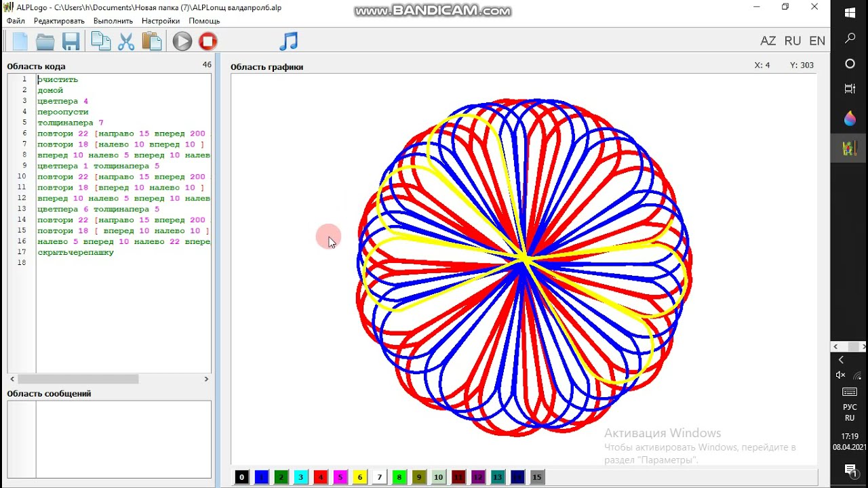Open Windows Start button

850,14
